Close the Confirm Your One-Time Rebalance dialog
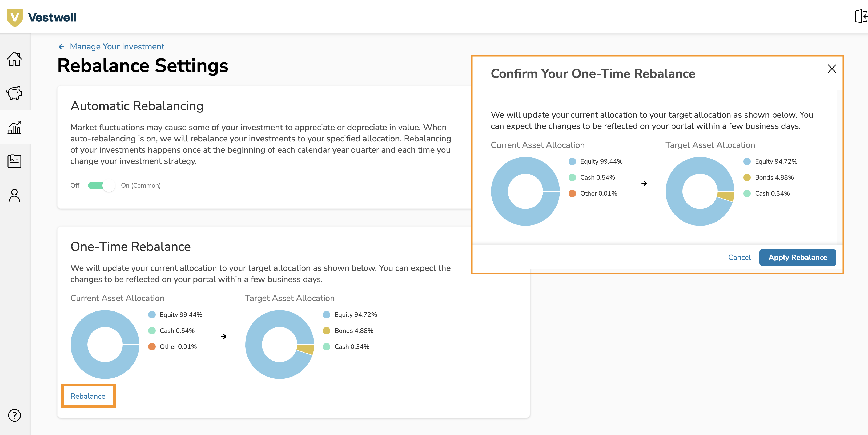This screenshot has width=868, height=435. pyautogui.click(x=831, y=69)
